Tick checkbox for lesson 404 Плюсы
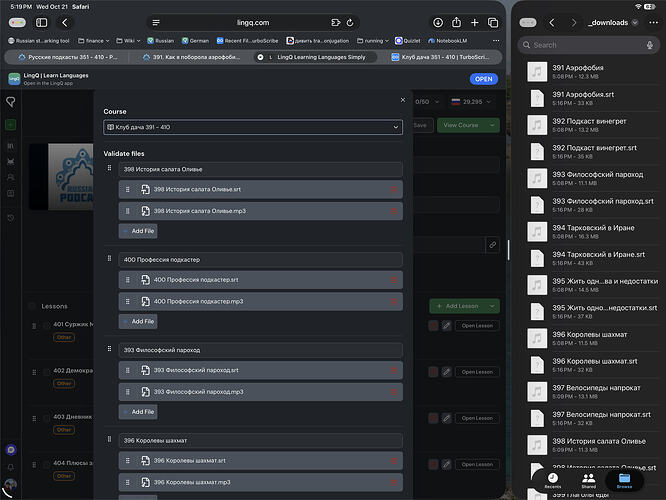The height and width of the screenshot is (500, 666). click(x=46, y=465)
